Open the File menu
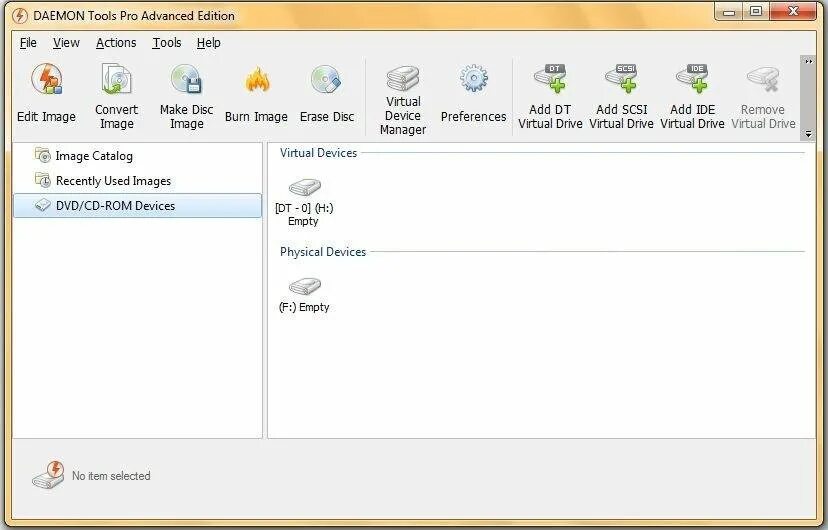 click(28, 43)
